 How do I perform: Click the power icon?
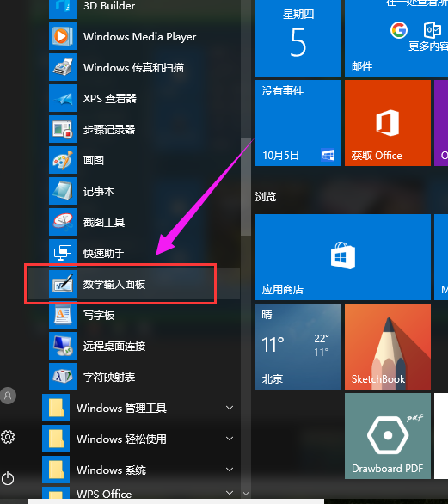[x=8, y=478]
